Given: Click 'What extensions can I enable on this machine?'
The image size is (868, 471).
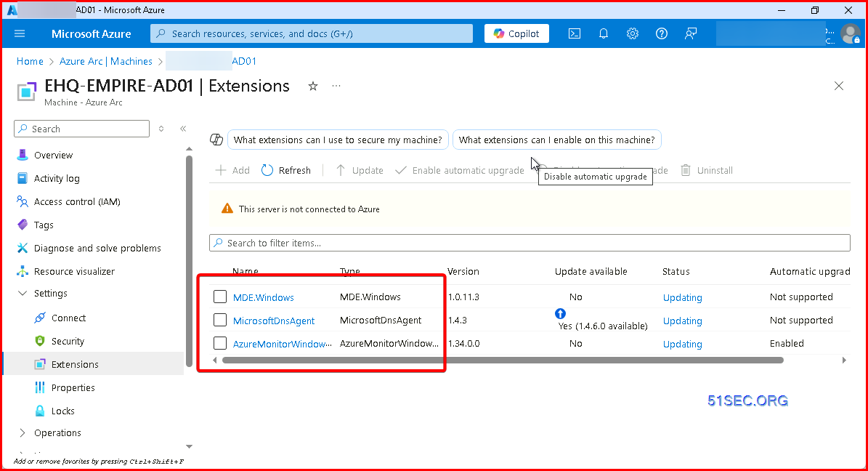Looking at the screenshot, I should pos(557,140).
